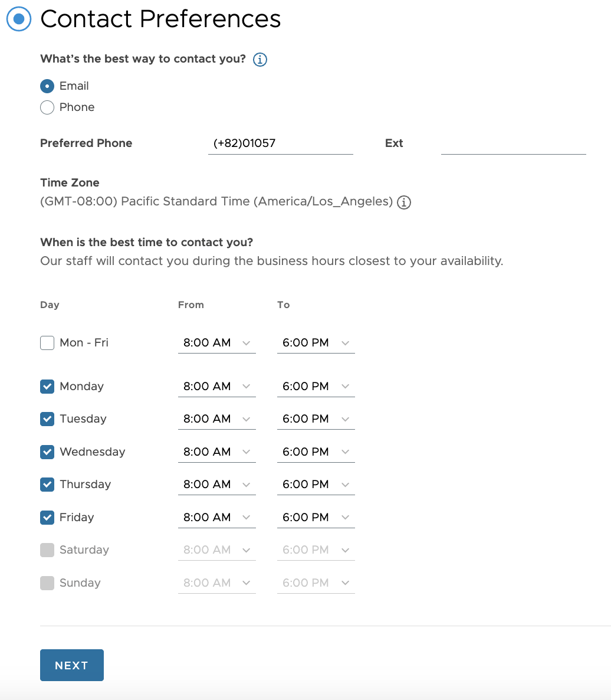Check the Mon - Fri checkbox
Screen dimensions: 611x700
(x=47, y=343)
